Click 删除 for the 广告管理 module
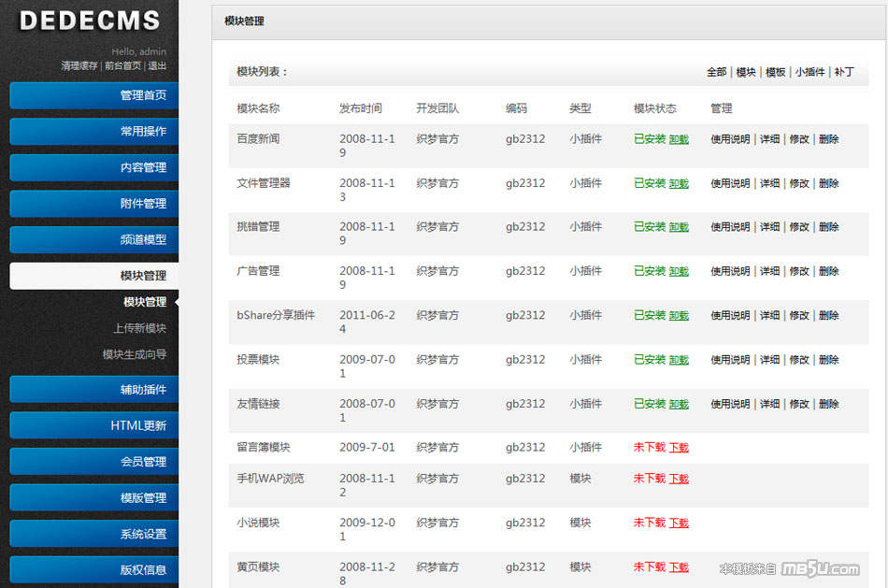Viewport: 888px width, 588px height. pos(828,271)
